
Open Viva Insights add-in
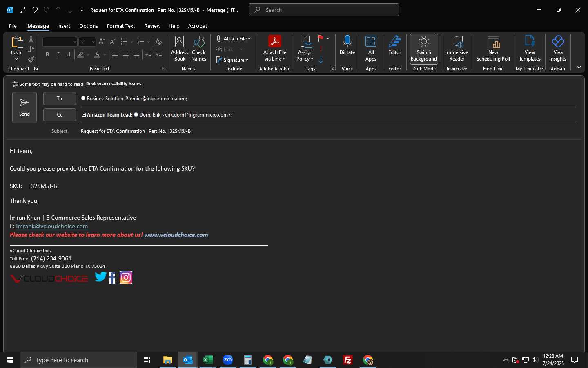558,48
